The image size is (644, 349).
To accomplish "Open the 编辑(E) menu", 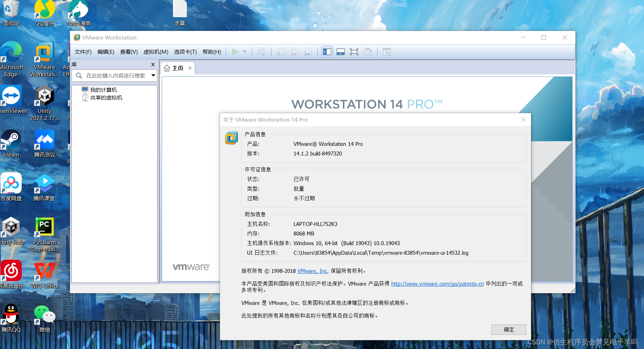I will (x=106, y=52).
